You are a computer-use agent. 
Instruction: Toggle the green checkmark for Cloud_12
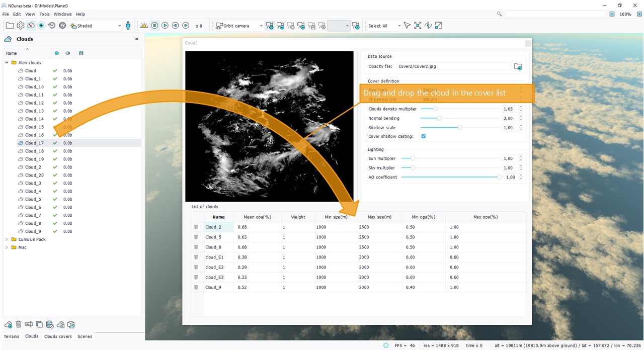coord(55,103)
